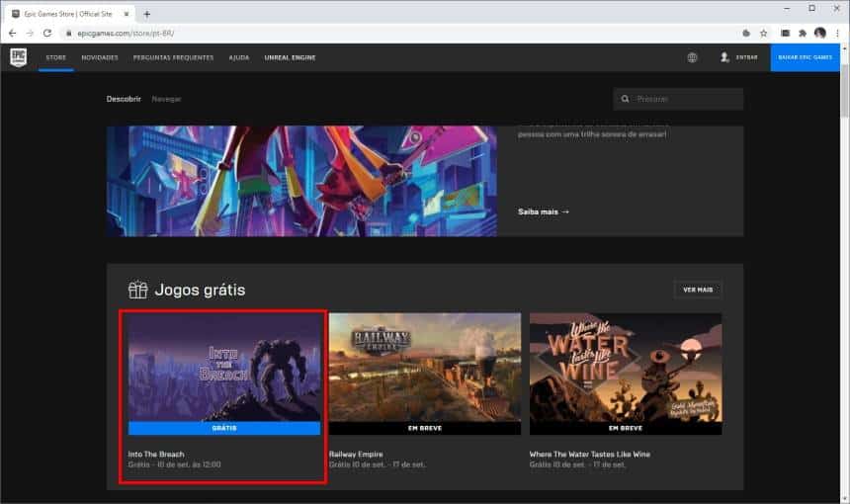
Task: Open the language globe icon
Action: click(692, 57)
